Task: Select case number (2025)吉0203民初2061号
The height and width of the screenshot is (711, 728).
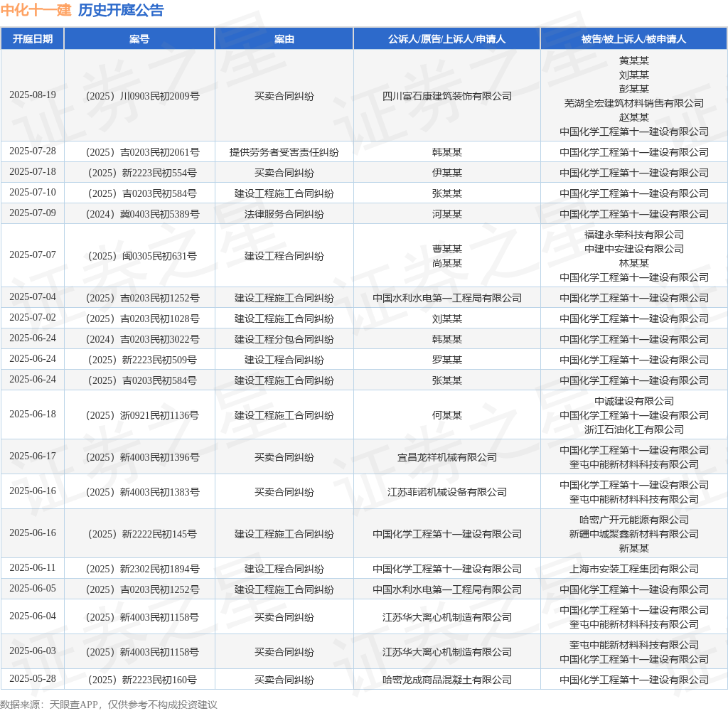Action: (142, 152)
